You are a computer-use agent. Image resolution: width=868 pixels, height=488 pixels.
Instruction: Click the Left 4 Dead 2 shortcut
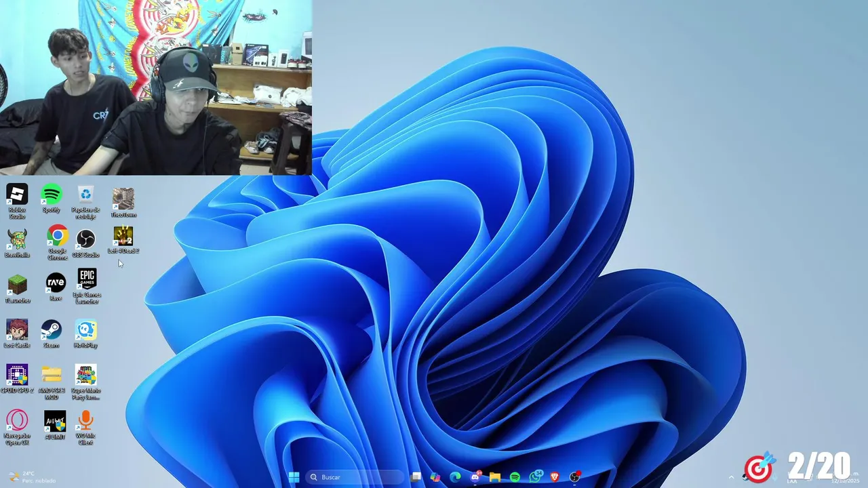[x=123, y=240]
